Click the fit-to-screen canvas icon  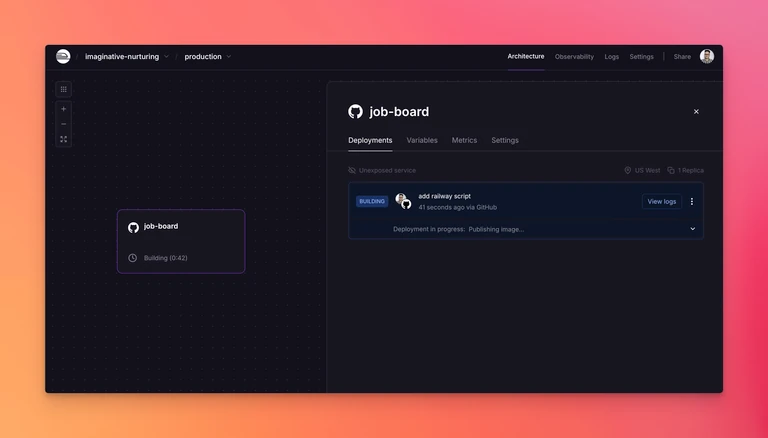tap(64, 139)
